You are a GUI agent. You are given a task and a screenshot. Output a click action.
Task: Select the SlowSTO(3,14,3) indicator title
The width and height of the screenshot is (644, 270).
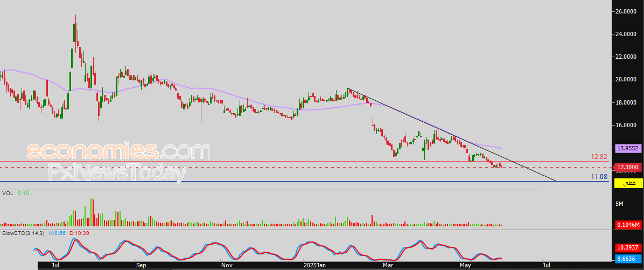[24, 233]
